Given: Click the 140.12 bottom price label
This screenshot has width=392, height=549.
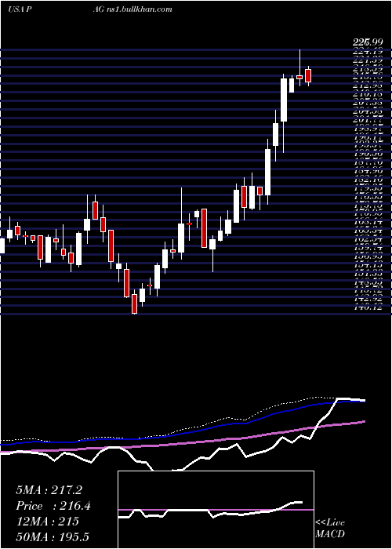Looking at the screenshot, I should coord(367,307).
